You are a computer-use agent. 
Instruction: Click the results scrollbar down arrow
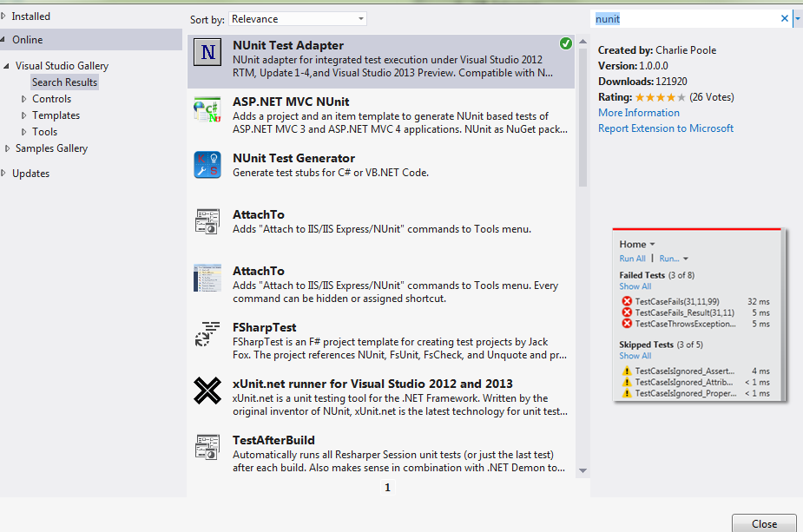coord(583,470)
